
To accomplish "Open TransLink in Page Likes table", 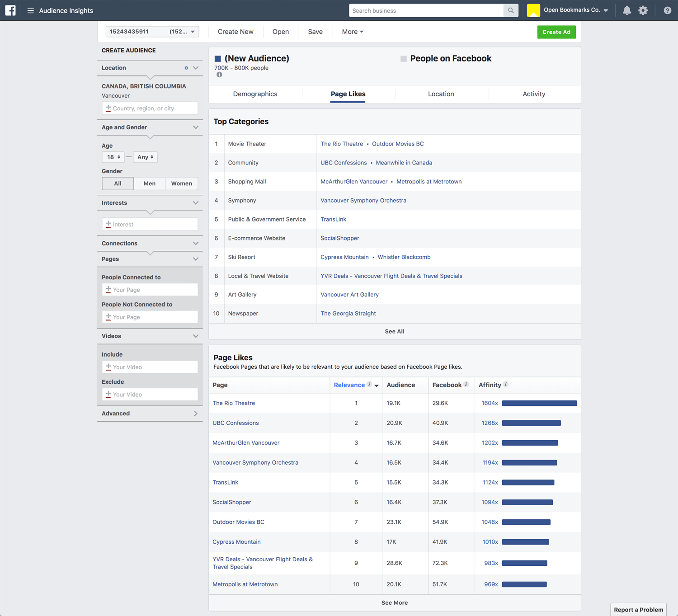I will pos(225,483).
